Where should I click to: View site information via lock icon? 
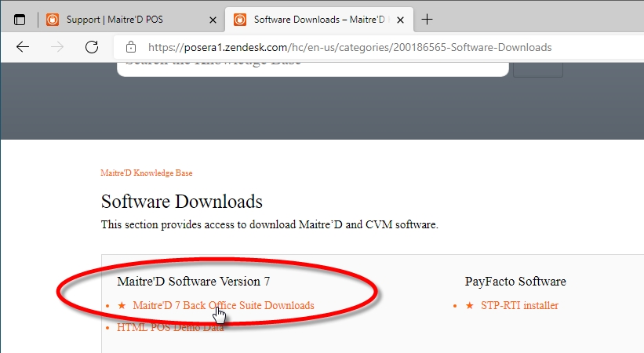pos(131,47)
